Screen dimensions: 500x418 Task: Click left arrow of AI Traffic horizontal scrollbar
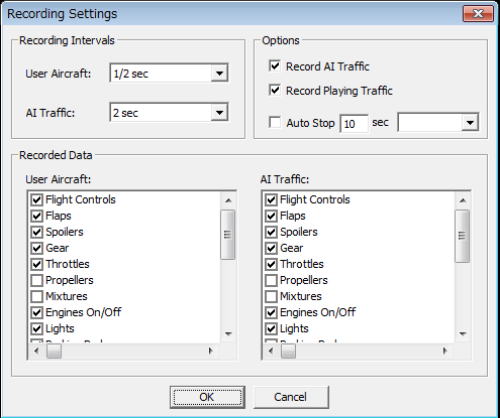(x=271, y=351)
